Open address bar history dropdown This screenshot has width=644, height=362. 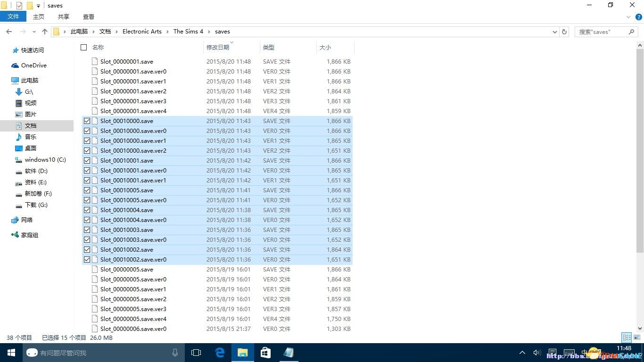pyautogui.click(x=555, y=32)
